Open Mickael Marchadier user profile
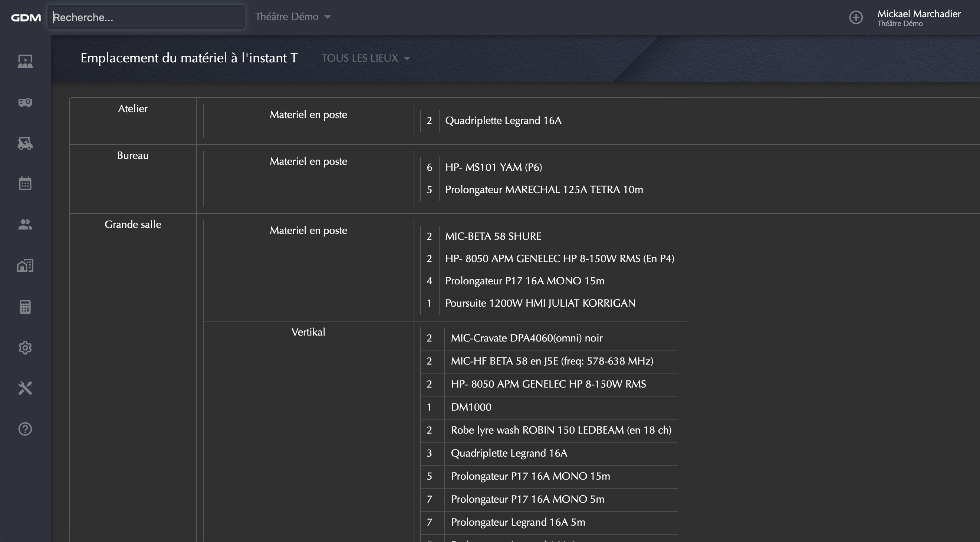The height and width of the screenshot is (542, 980). (919, 18)
